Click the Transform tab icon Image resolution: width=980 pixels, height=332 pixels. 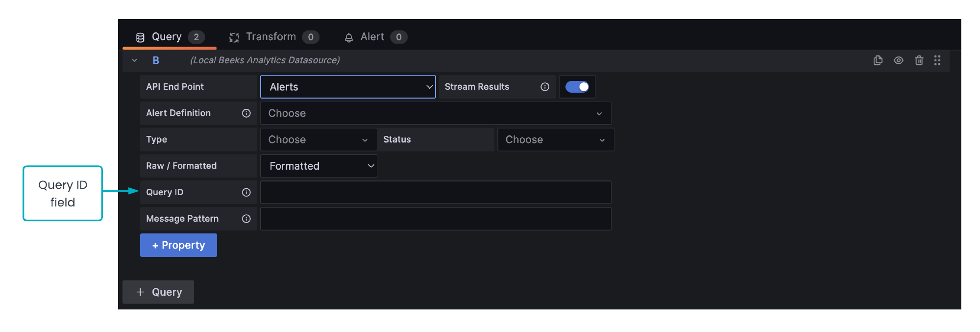[234, 37]
